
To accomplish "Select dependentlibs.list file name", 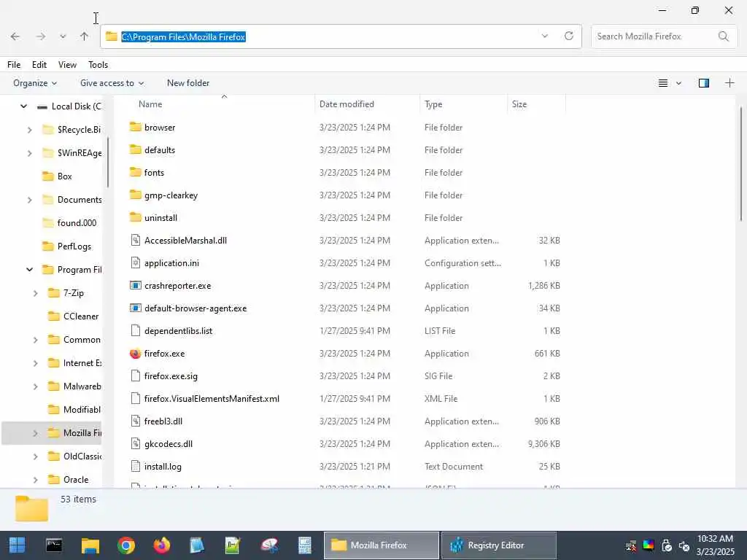I will point(178,331).
